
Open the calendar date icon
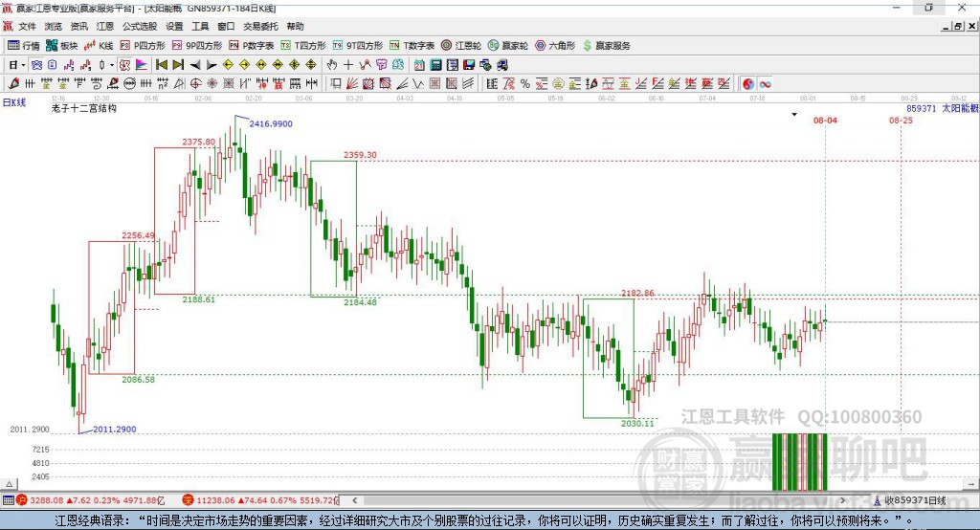click(x=419, y=65)
